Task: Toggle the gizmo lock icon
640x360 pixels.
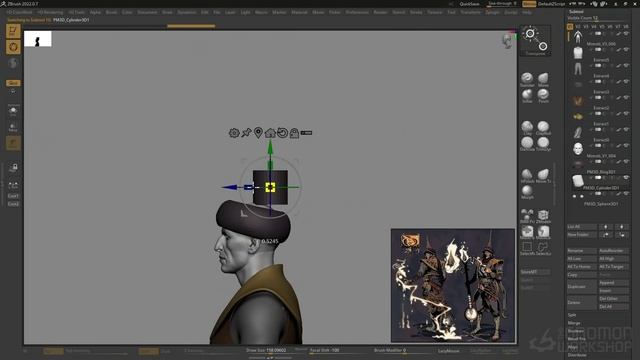Action: [294, 133]
